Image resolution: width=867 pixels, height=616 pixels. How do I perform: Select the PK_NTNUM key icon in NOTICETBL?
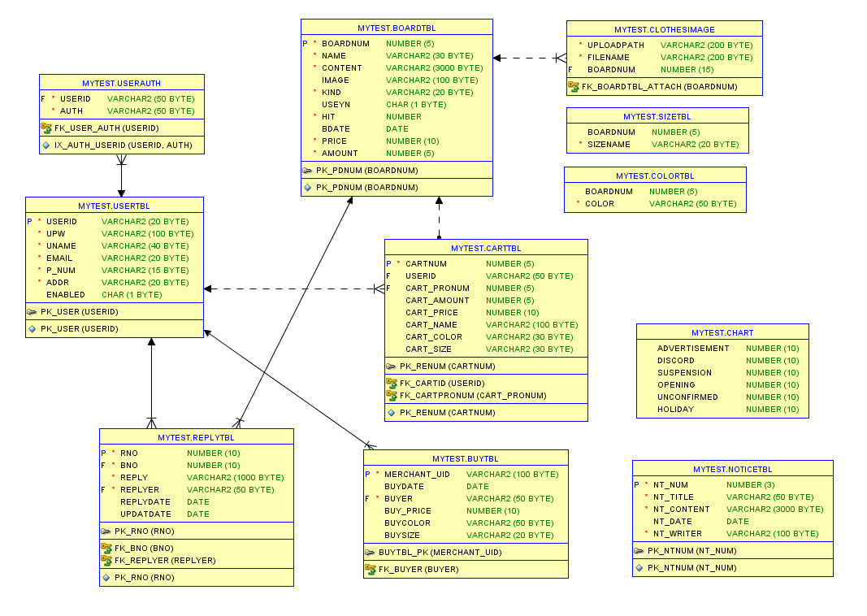coord(639,550)
